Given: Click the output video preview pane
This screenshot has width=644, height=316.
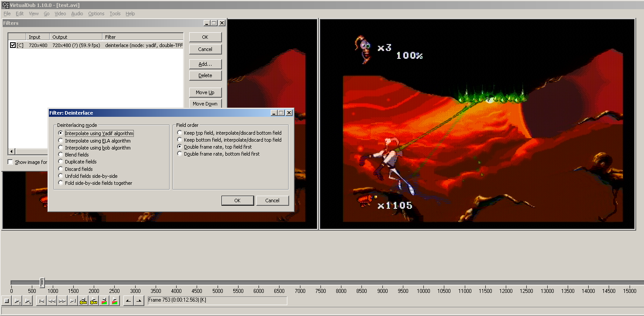Looking at the screenshot, I should [477, 123].
